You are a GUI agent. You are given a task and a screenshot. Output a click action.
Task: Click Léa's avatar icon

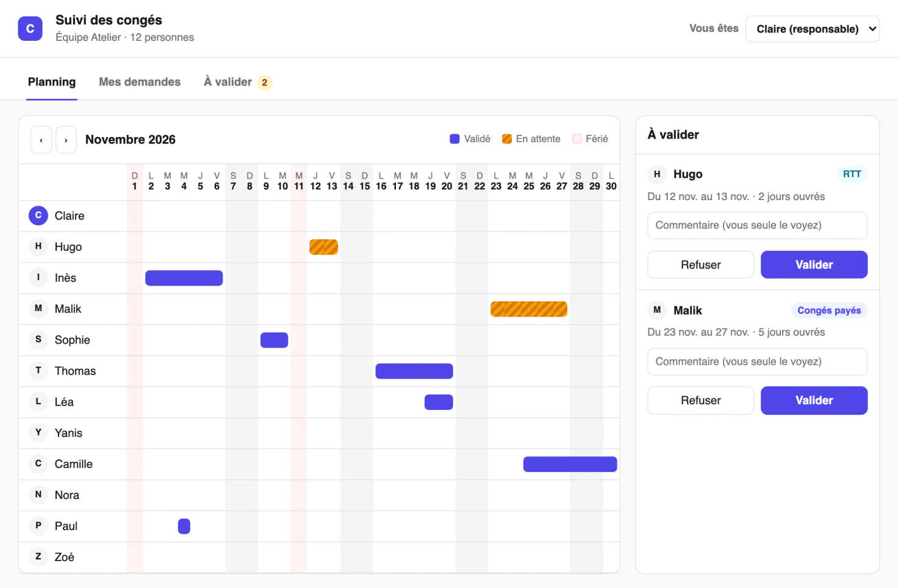click(38, 402)
